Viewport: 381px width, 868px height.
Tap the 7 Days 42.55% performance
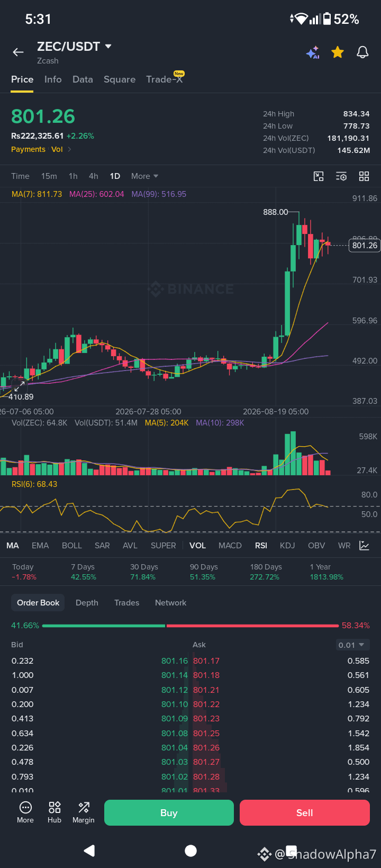(x=84, y=572)
